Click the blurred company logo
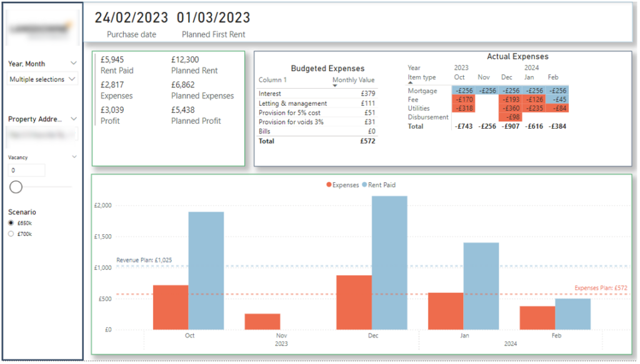 42,29
